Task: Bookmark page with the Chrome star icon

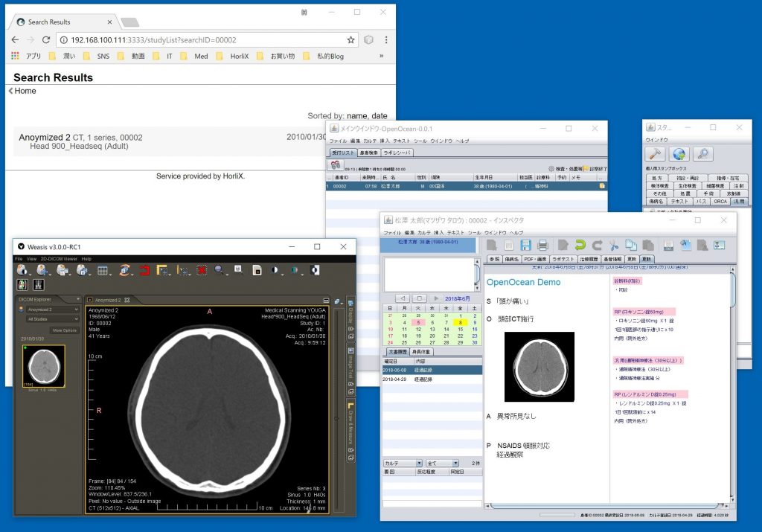Action: point(351,39)
